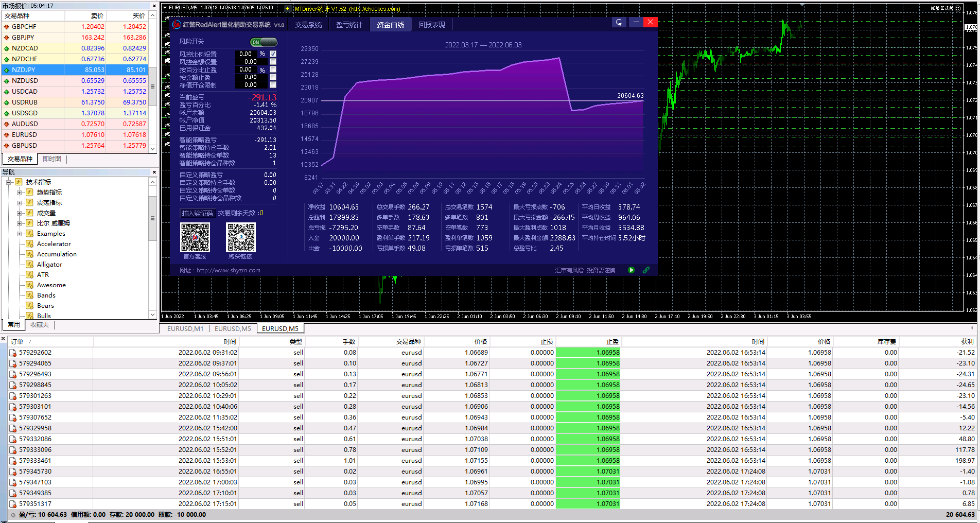Switch to the 回报表现 tab
The width and height of the screenshot is (980, 523).
click(431, 25)
